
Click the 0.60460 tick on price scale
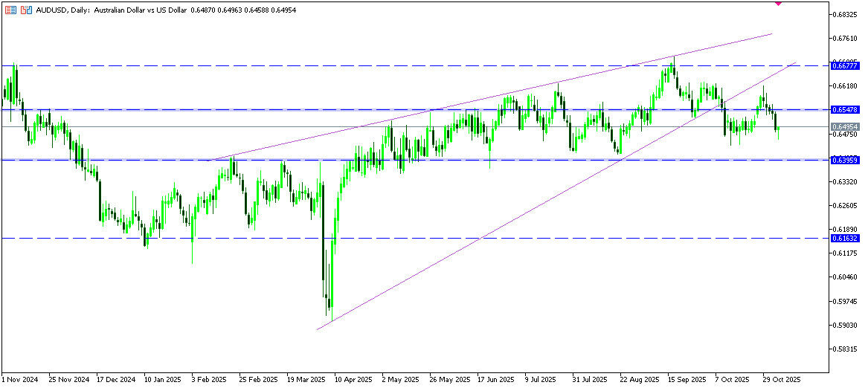[x=846, y=278]
